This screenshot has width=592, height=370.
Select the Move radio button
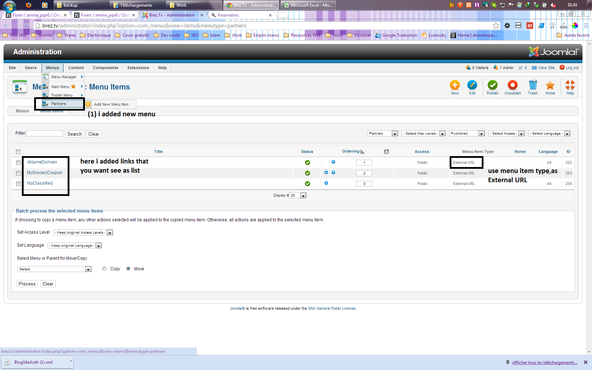tap(128, 269)
